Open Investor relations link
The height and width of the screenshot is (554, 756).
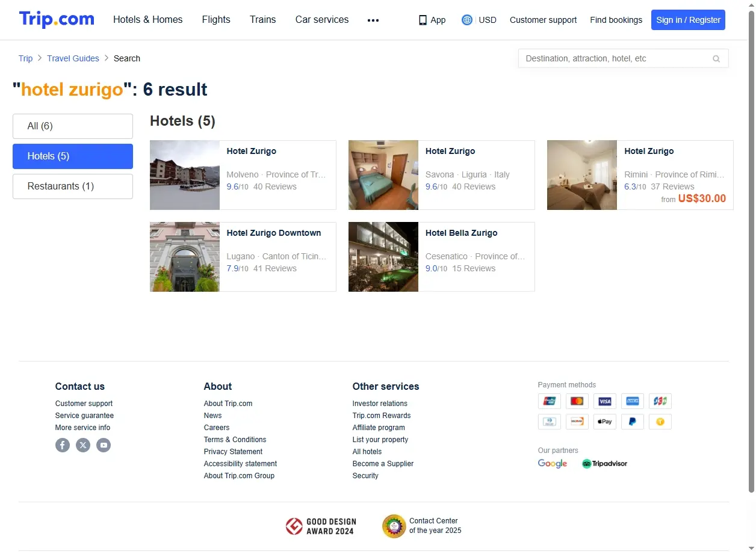coord(380,404)
